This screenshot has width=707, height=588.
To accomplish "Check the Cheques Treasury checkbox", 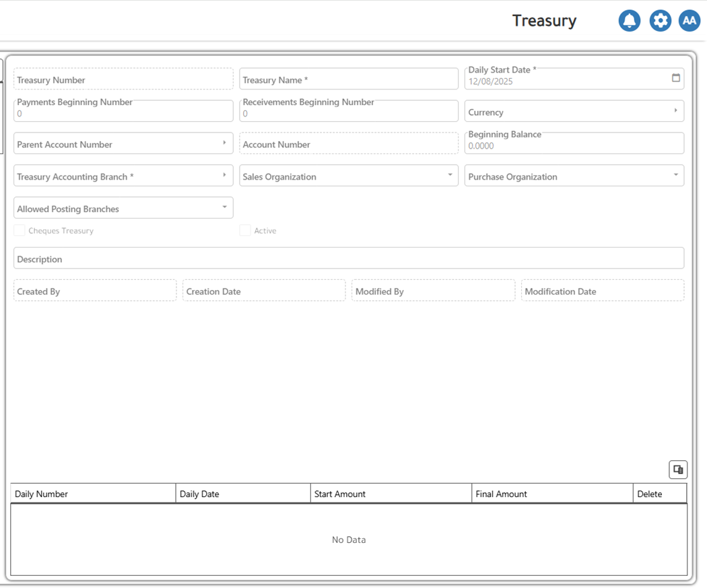I will tap(20, 231).
